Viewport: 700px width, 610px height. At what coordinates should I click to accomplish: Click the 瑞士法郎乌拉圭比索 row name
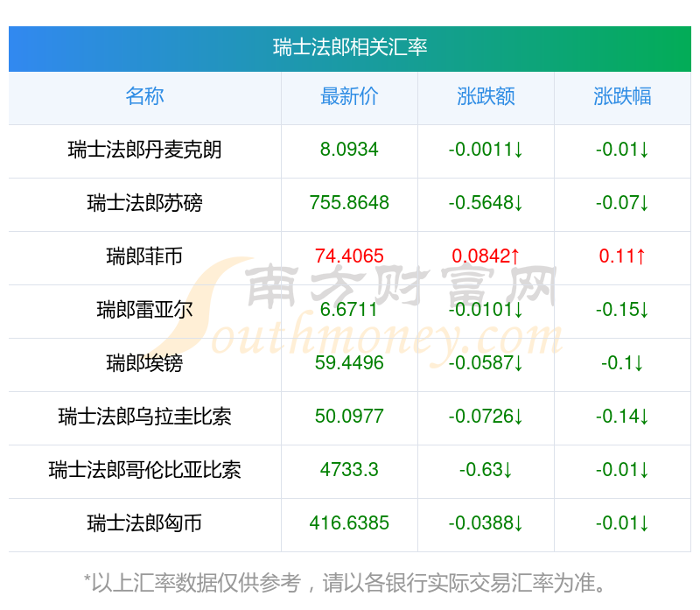(x=144, y=417)
